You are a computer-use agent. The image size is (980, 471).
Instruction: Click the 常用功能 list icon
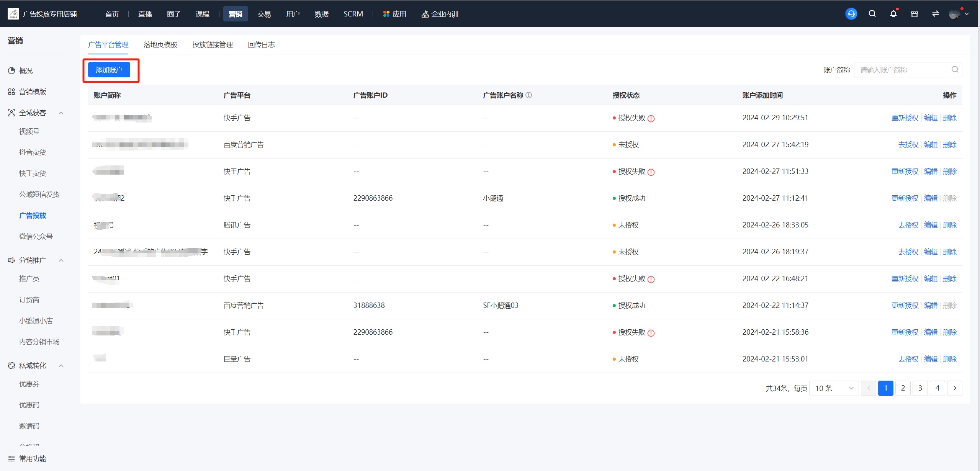pos(11,458)
